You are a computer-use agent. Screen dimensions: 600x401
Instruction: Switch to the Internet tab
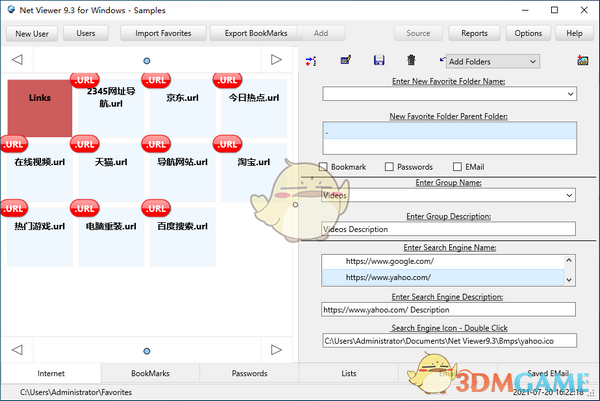[51, 373]
